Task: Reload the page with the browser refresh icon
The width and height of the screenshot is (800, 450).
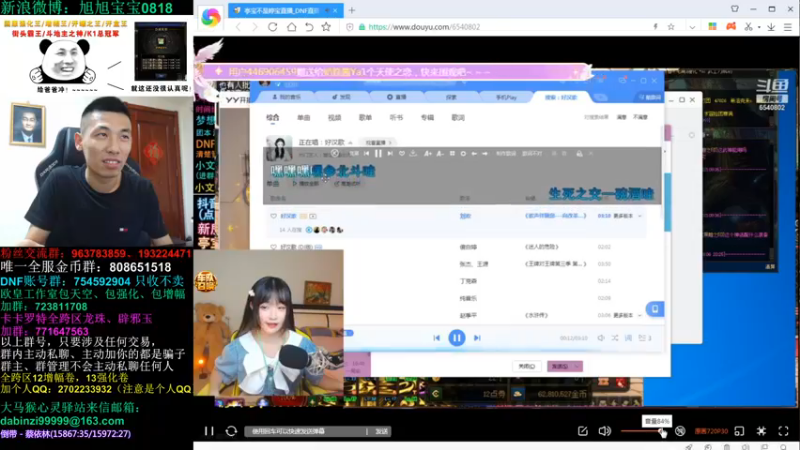Action: [x=272, y=27]
